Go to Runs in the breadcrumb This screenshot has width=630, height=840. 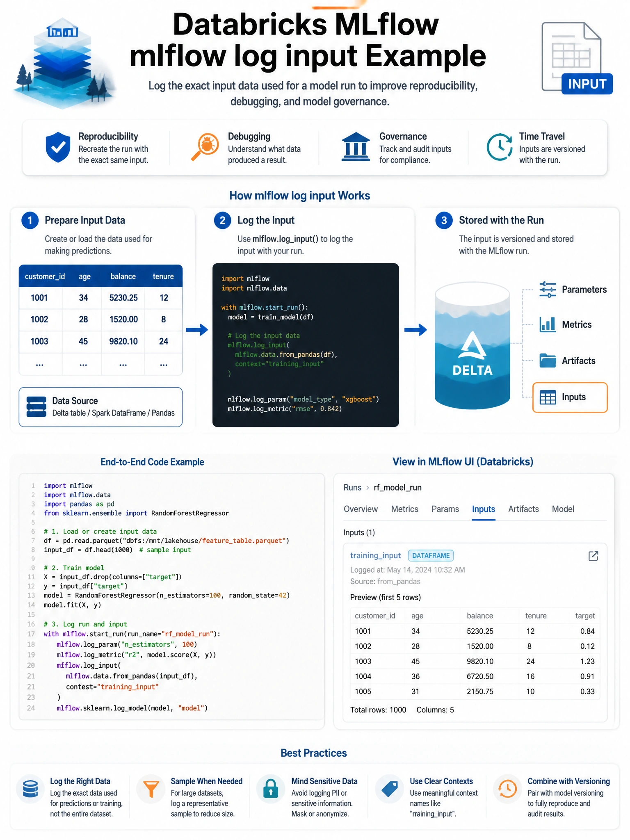point(352,487)
